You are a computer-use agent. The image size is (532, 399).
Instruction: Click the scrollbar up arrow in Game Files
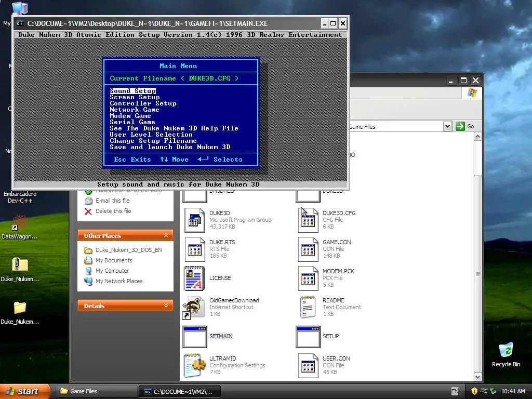coord(478,137)
